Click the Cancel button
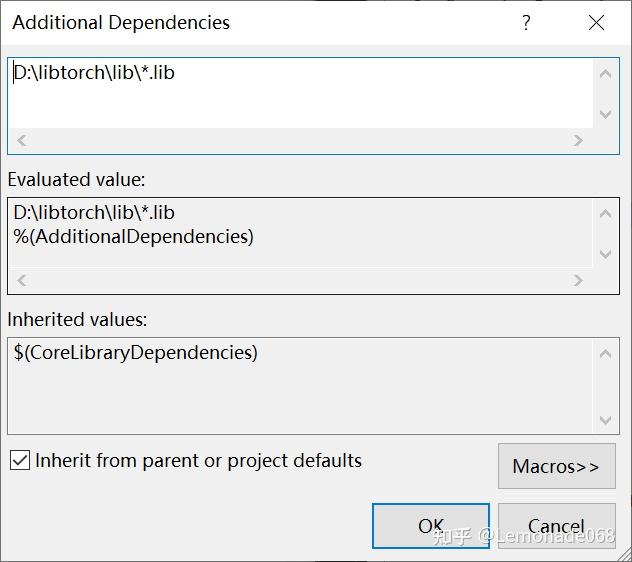 click(x=557, y=526)
